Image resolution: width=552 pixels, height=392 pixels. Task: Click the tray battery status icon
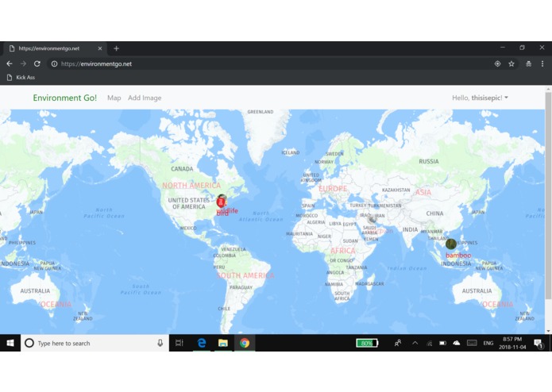click(443, 343)
